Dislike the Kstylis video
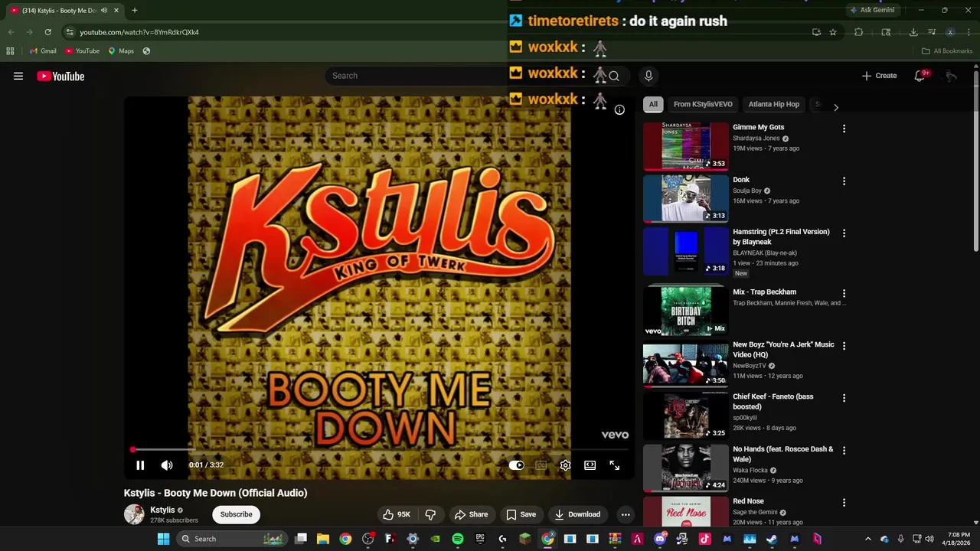 click(430, 514)
